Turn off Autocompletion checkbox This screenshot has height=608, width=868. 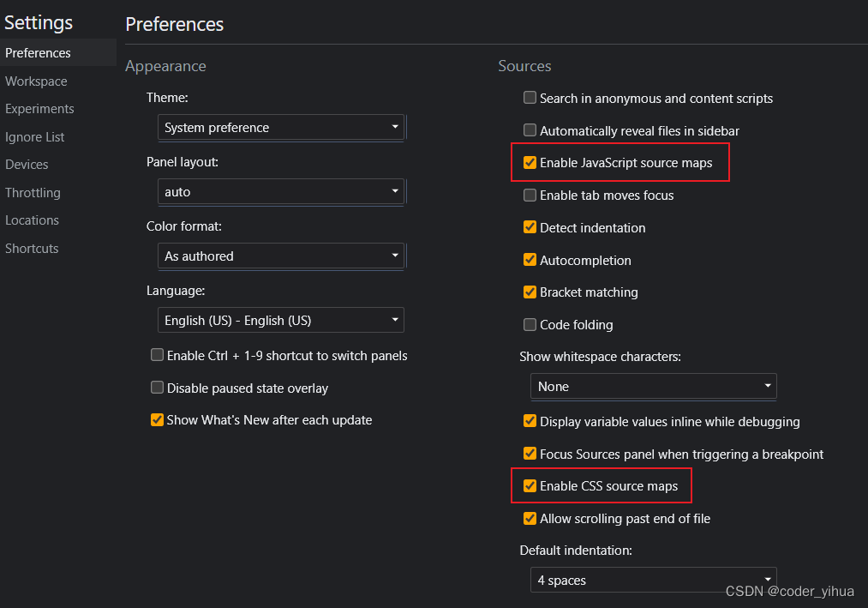pyautogui.click(x=530, y=261)
